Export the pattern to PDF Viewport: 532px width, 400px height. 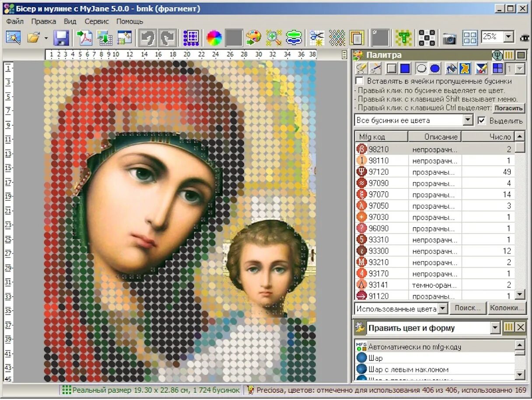click(x=84, y=38)
